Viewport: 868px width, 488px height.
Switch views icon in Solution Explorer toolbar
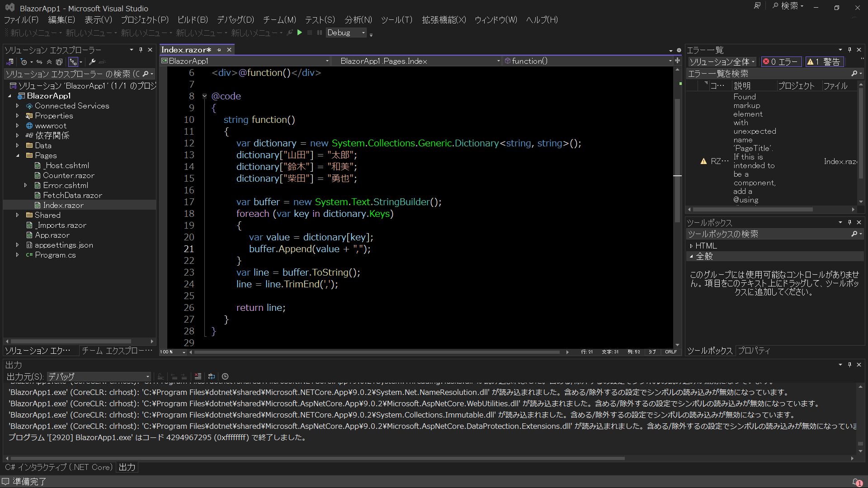point(10,62)
